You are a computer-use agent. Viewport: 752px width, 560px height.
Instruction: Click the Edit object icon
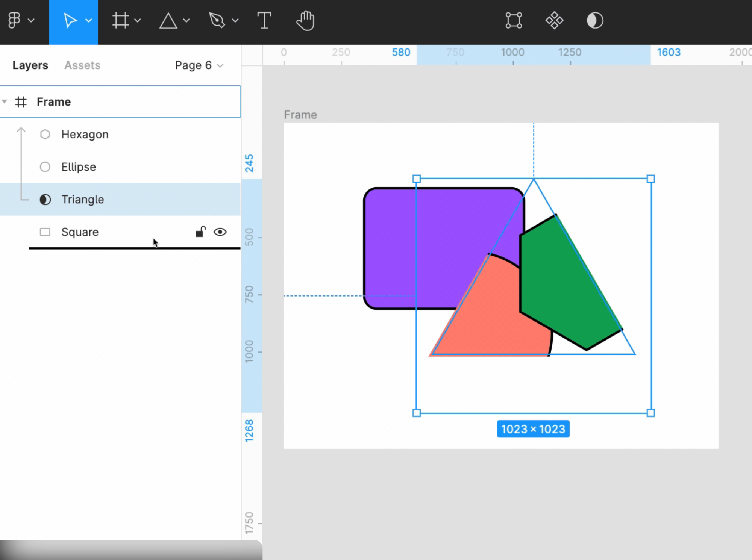[x=513, y=20]
